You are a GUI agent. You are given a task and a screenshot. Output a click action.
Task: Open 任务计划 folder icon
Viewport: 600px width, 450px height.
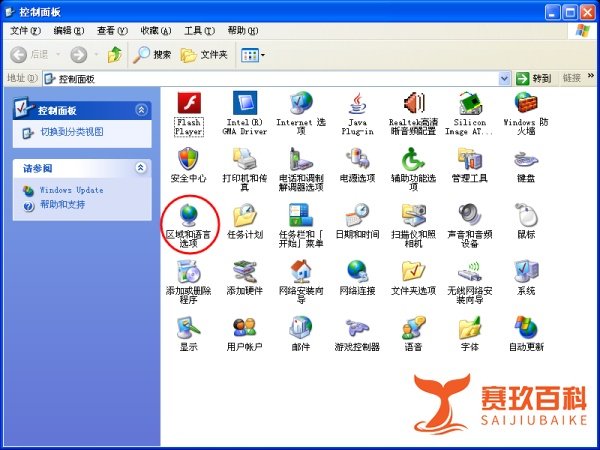[245, 222]
